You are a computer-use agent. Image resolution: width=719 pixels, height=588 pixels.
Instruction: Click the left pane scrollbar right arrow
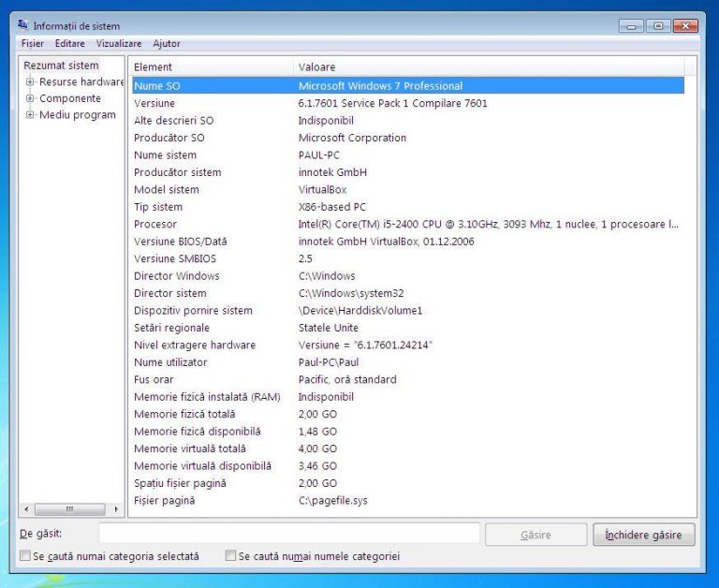pos(116,509)
